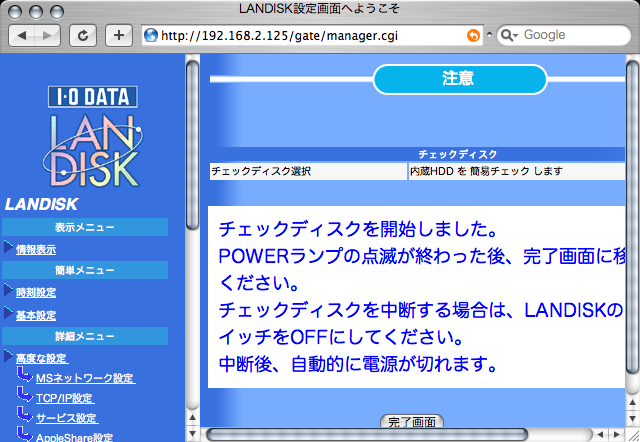Click the 内蔵HDD を 簡易チェック します cell
The height and width of the screenshot is (442, 640).
tap(517, 171)
